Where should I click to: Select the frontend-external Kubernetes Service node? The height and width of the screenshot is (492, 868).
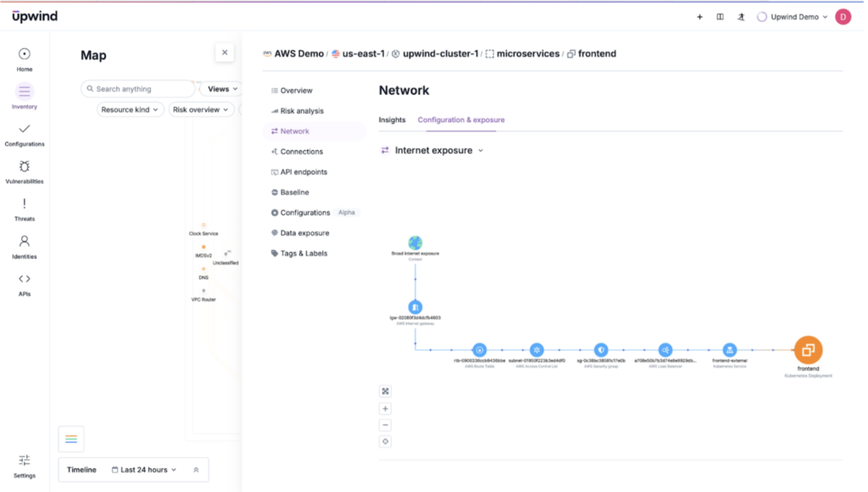coord(730,349)
